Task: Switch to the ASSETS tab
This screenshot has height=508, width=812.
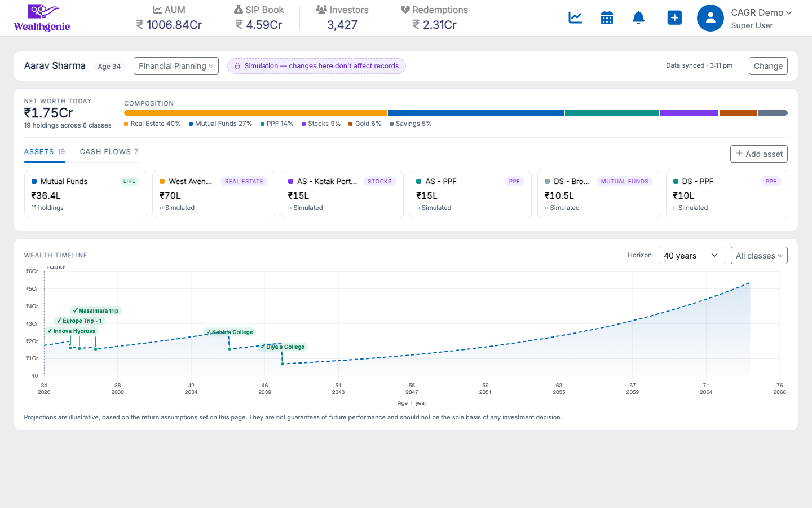Action: point(45,152)
